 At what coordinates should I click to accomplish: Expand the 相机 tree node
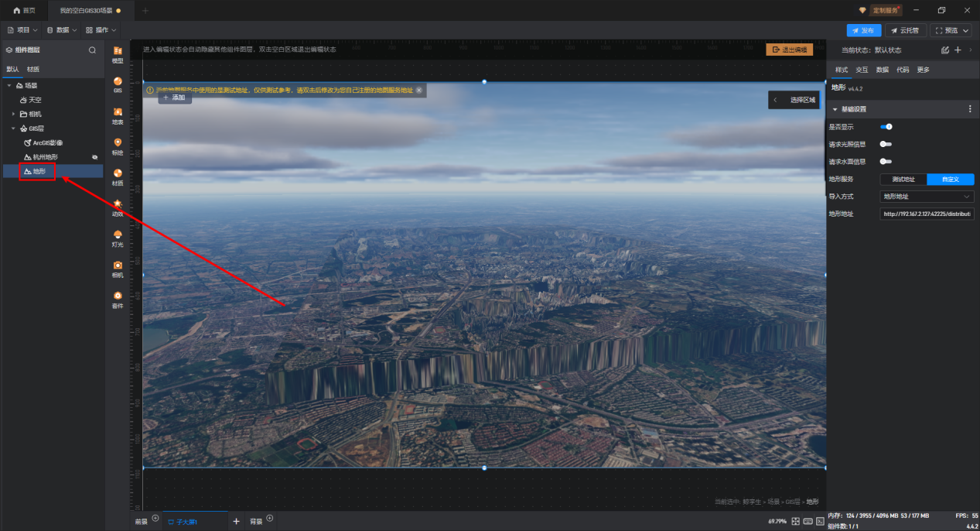[x=13, y=114]
